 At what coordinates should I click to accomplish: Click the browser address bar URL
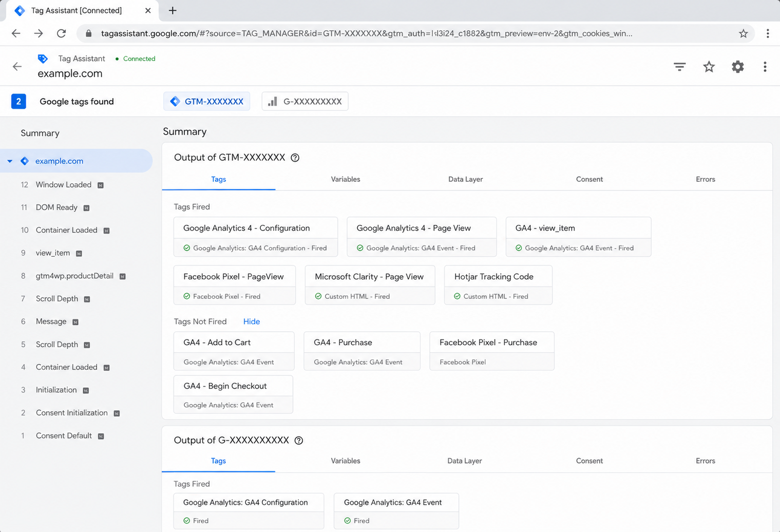pos(367,33)
